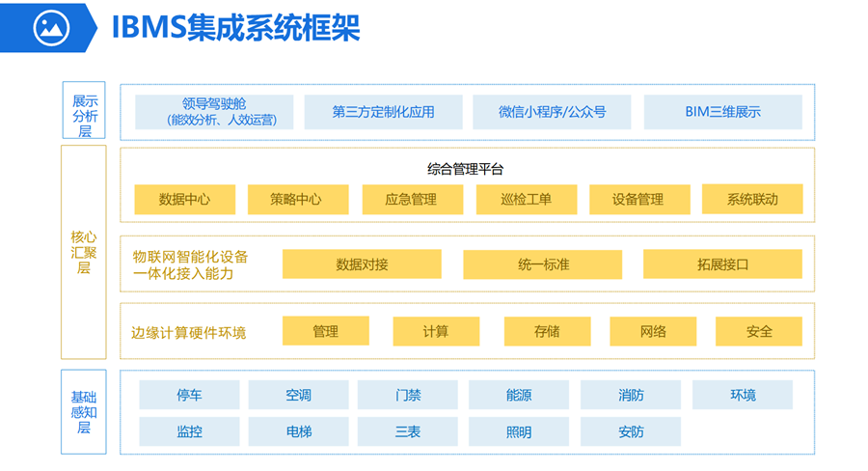
Task: Click the 领导驾驶舱 box
Action: click(x=214, y=112)
